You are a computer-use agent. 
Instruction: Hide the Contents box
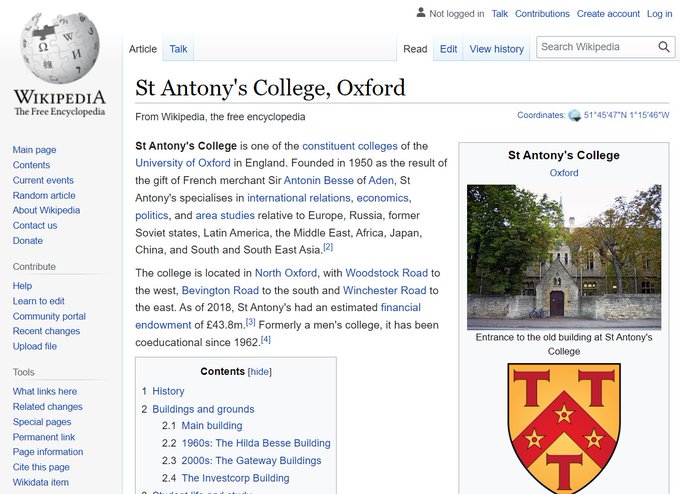click(x=259, y=372)
